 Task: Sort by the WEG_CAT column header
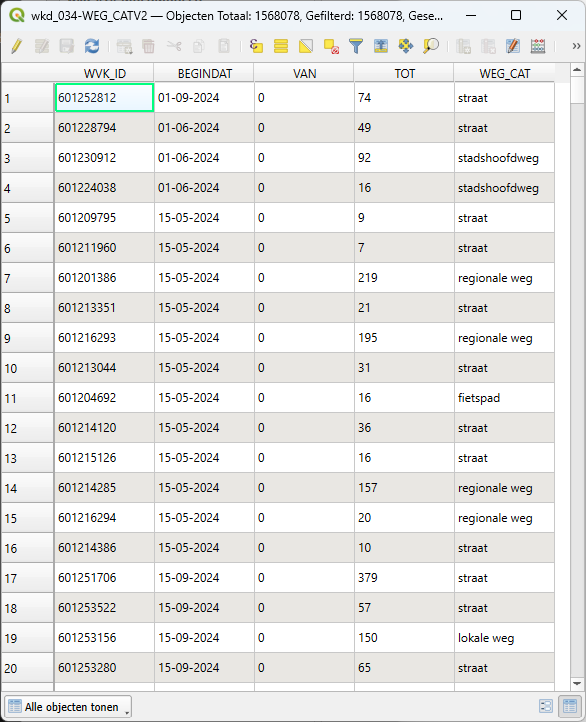click(x=505, y=73)
